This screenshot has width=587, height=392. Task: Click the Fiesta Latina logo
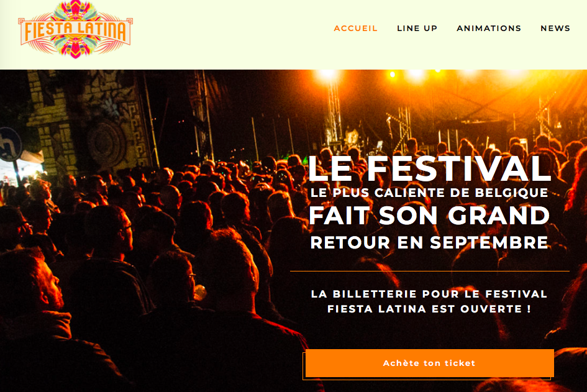[75, 30]
